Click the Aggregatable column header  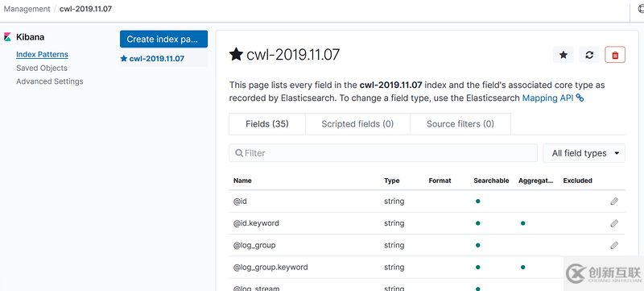535,181
